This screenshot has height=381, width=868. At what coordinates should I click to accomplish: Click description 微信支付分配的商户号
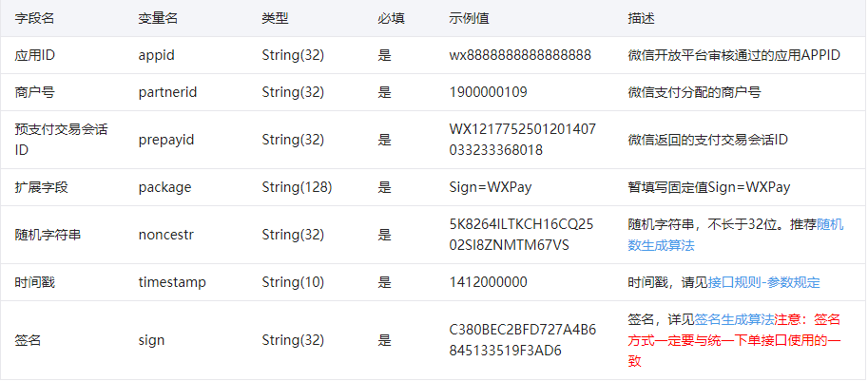694,92
